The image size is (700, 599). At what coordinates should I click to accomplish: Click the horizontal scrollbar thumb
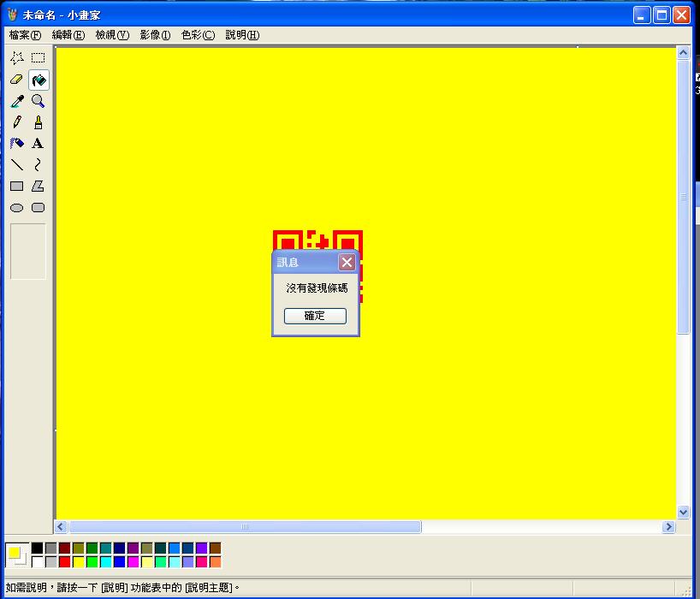coord(245,526)
